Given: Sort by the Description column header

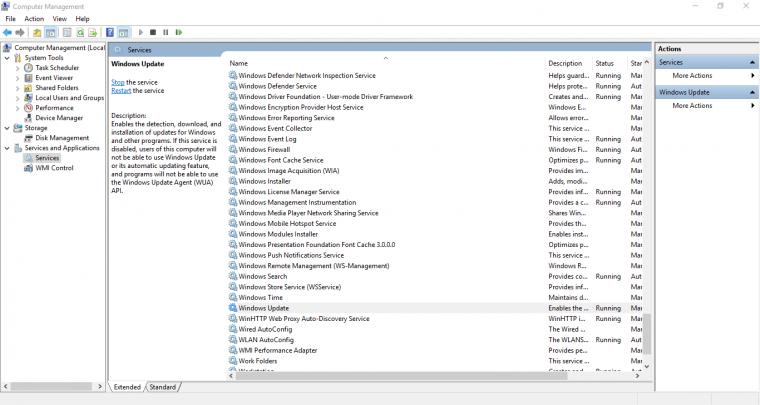Looking at the screenshot, I should coord(570,63).
